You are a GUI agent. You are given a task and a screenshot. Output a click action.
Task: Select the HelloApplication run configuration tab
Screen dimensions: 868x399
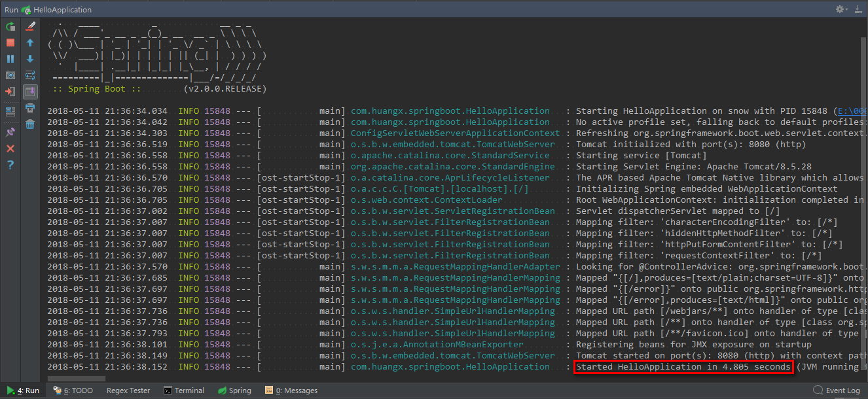point(56,10)
